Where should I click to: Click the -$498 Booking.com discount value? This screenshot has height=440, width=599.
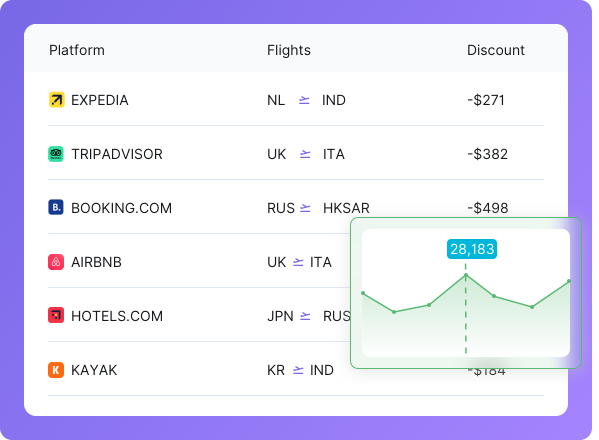(x=488, y=208)
